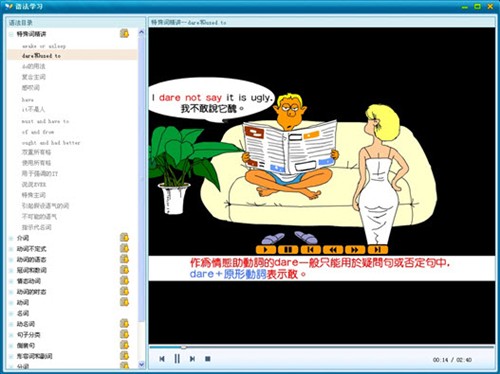This screenshot has width=500, height=374.
Task: Click the orange return-to-start button in the animation
Action: (x=310, y=249)
